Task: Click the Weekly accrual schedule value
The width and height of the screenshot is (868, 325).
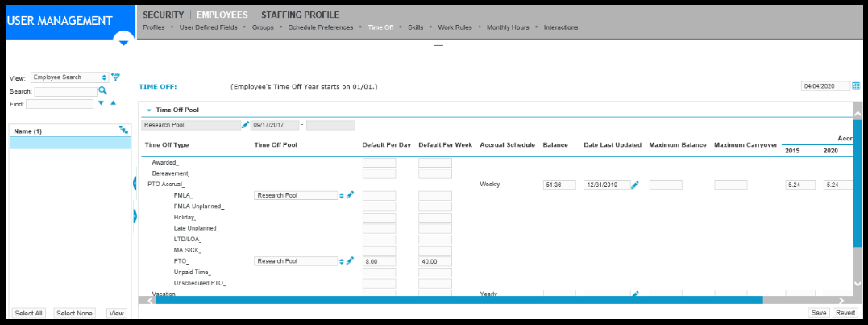Action: tap(490, 185)
